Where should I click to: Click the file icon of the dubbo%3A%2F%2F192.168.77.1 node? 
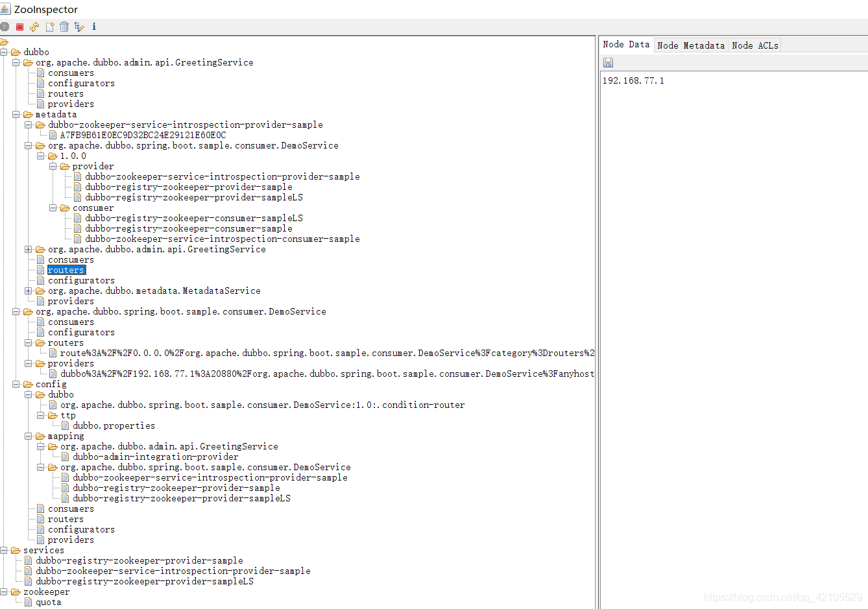click(x=53, y=374)
